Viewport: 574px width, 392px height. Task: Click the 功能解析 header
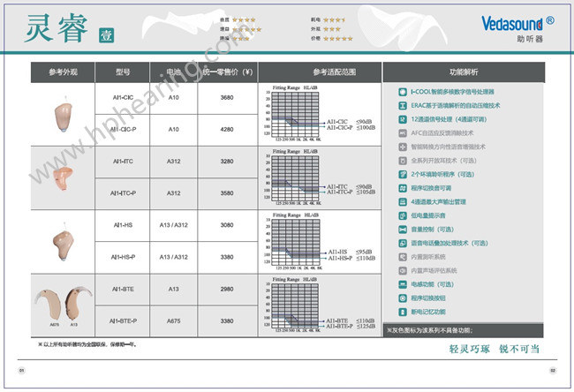[x=464, y=72]
